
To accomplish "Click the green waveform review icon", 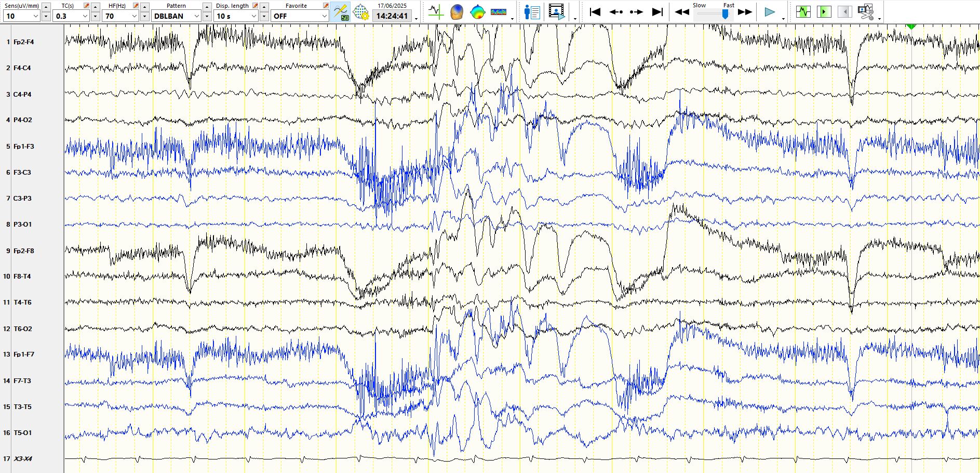I will [x=803, y=11].
